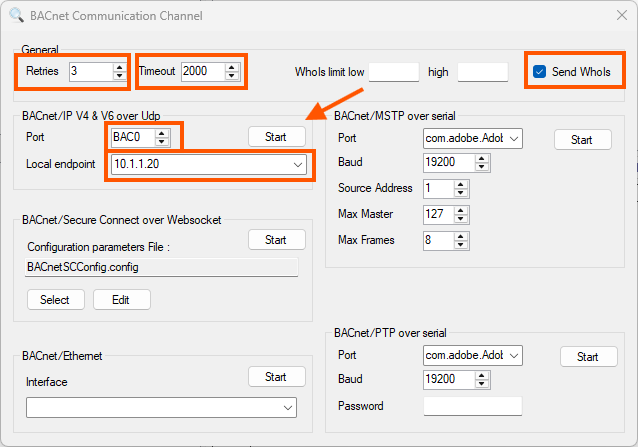
Task: Click the WhoIs limit high field
Action: pyautogui.click(x=483, y=72)
